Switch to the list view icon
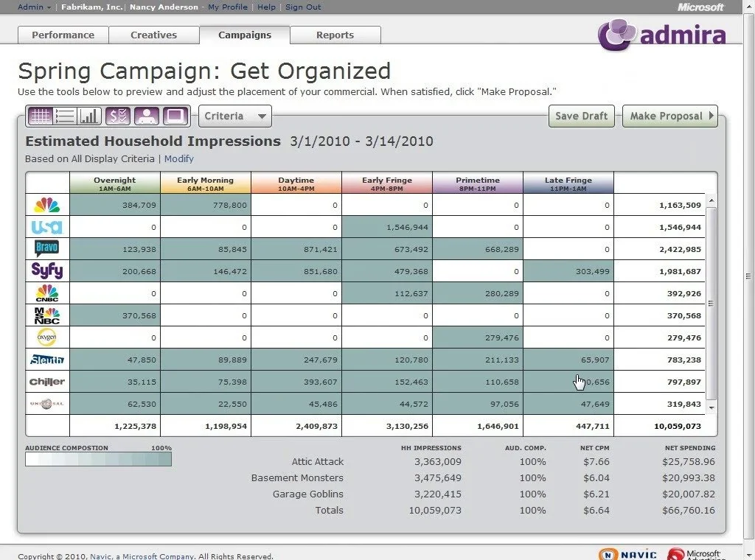 click(65, 116)
